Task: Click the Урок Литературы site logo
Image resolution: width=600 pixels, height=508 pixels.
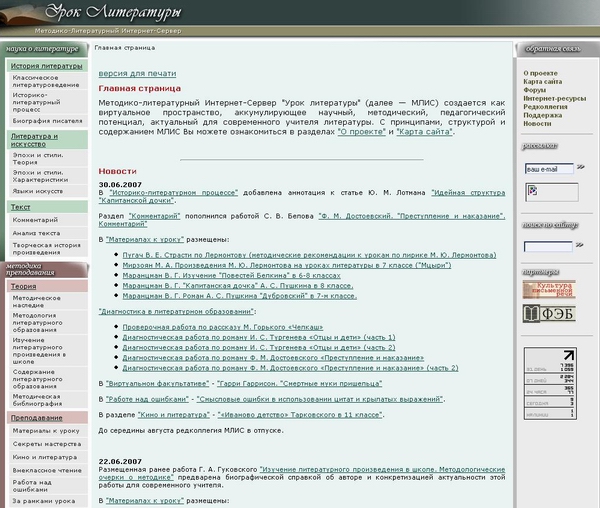Action: click(113, 12)
